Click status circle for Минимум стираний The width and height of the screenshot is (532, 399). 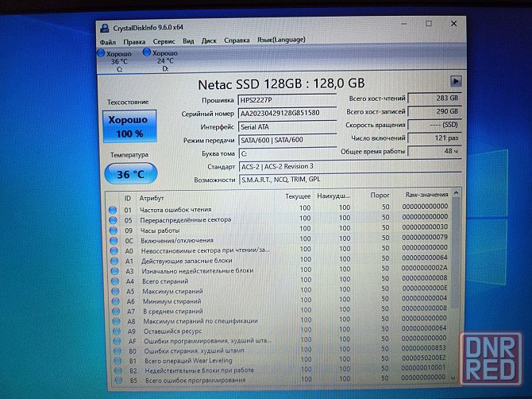116,301
